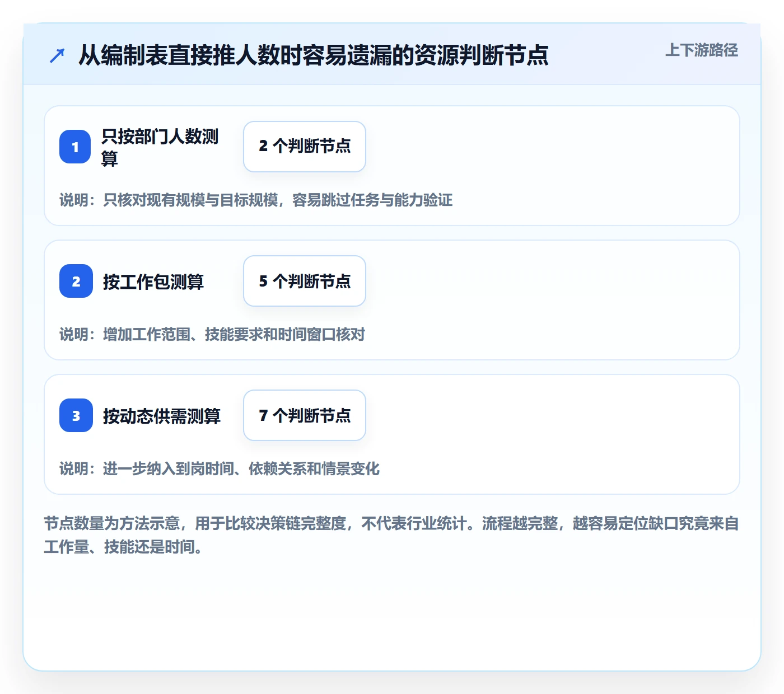
Task: Click the number 2 step badge
Action: tap(76, 281)
